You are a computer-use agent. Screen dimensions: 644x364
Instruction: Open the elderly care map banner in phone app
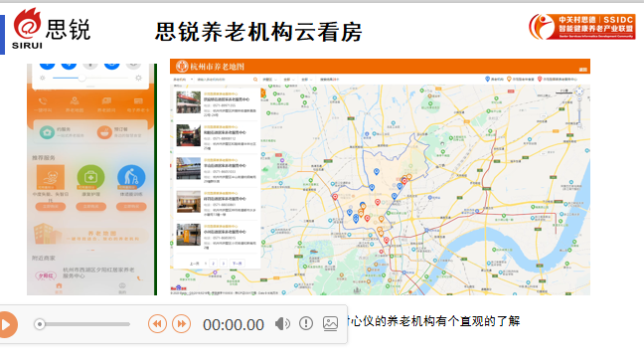coord(90,235)
